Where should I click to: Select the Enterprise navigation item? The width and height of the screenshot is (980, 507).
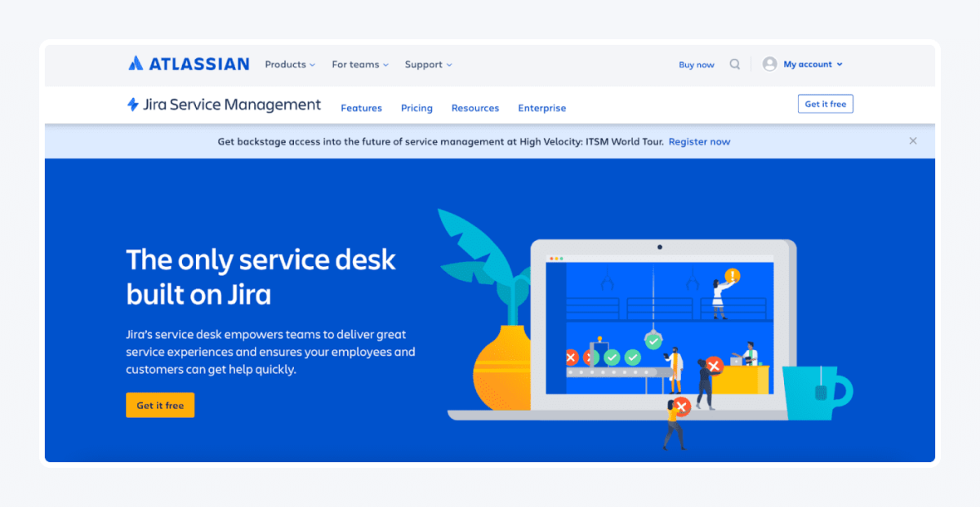(x=541, y=108)
